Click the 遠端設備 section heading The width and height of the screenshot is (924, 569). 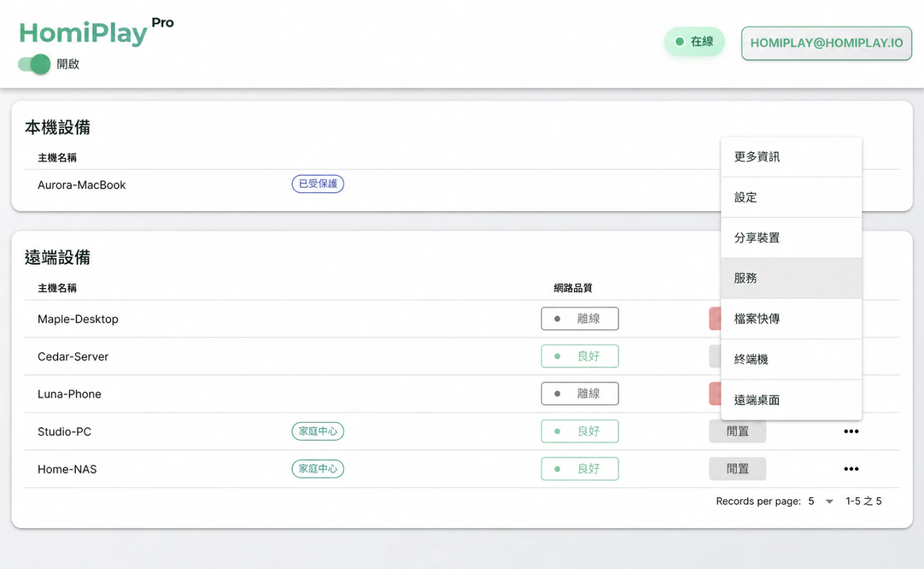click(58, 257)
